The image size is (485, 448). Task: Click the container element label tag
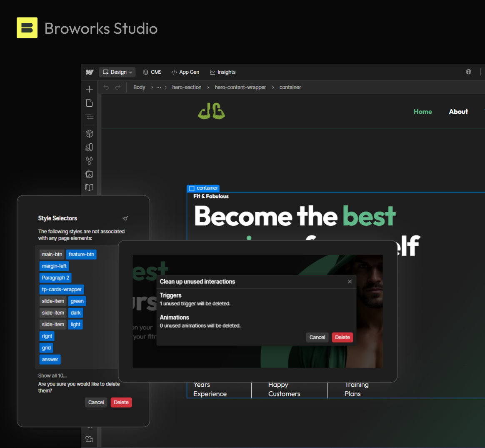[x=203, y=188]
